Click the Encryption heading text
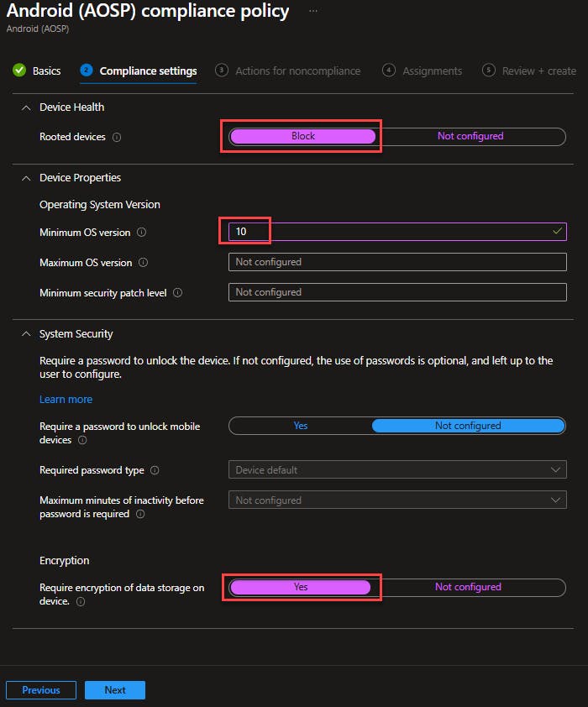The height and width of the screenshot is (707, 588). pyautogui.click(x=65, y=560)
